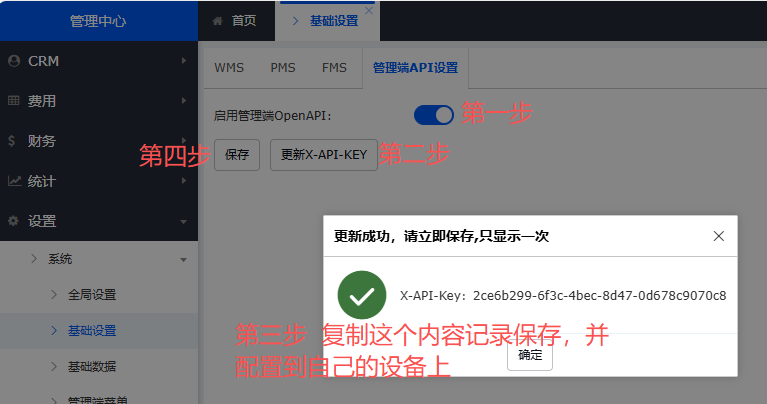
Task: Click the CRM user icon in sidebar
Action: 14,61
